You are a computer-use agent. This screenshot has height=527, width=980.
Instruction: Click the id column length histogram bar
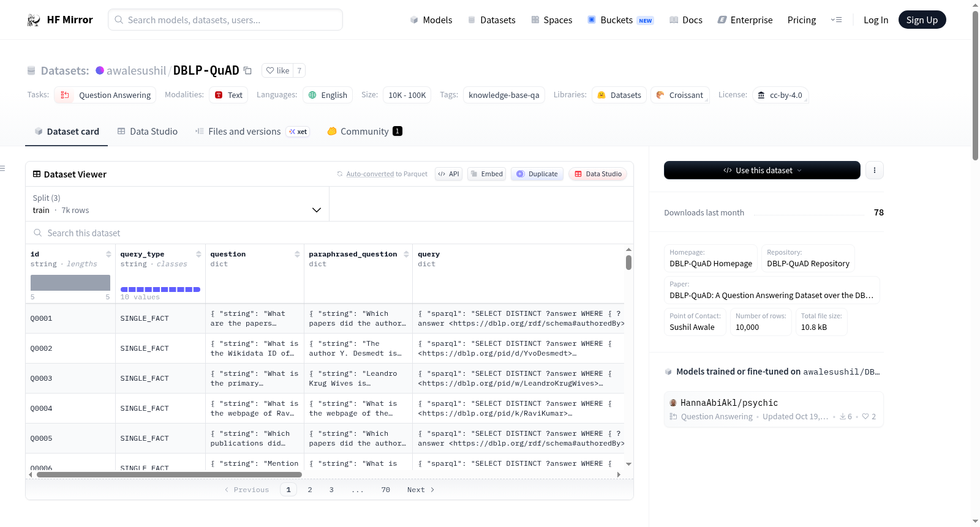coord(70,282)
